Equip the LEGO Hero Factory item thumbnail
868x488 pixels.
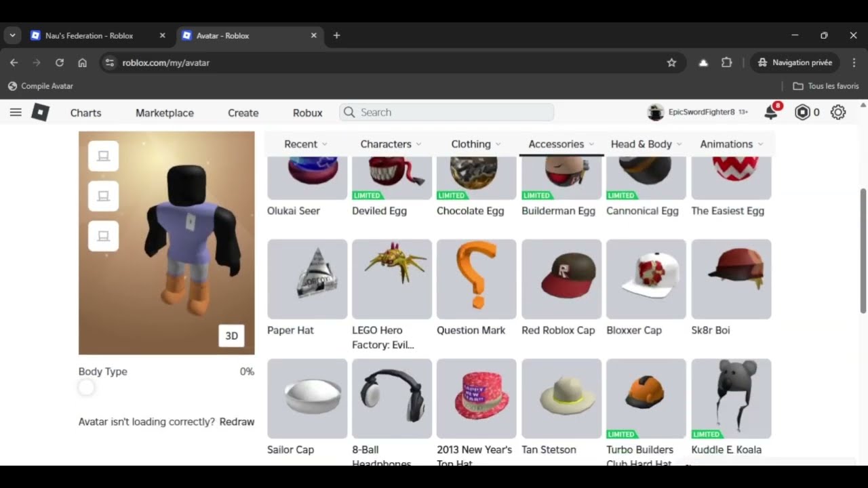392,279
